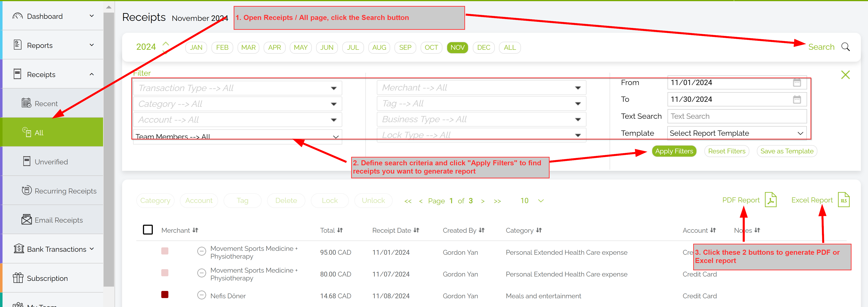This screenshot has width=868, height=307.
Task: Sort by Merchant column arrows
Action: click(x=195, y=230)
